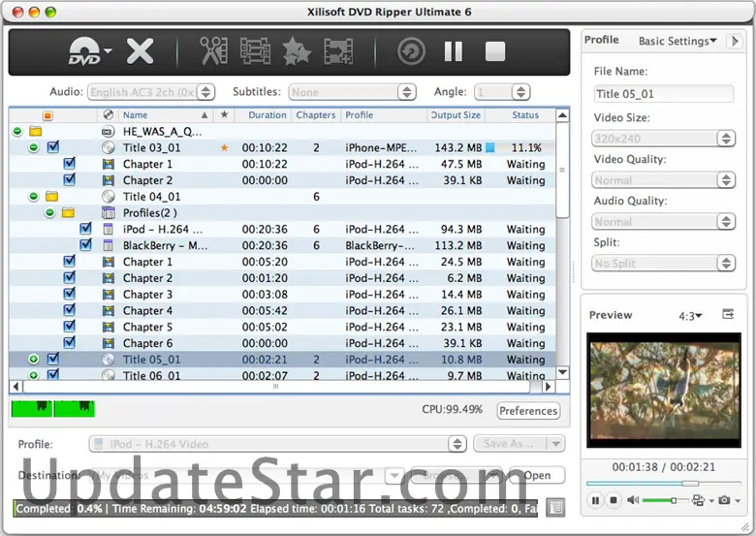Open the DVD load disc icon
The image size is (756, 536).
tap(84, 51)
